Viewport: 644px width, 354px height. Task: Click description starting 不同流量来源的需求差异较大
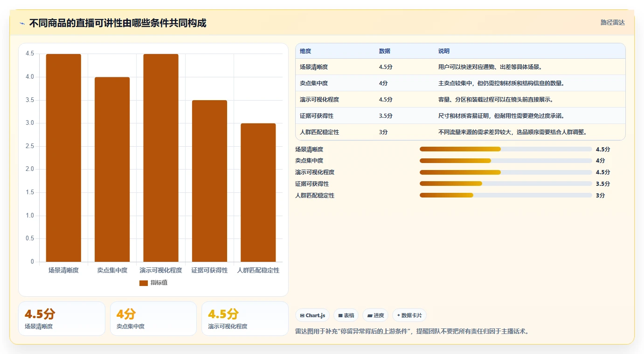(513, 132)
